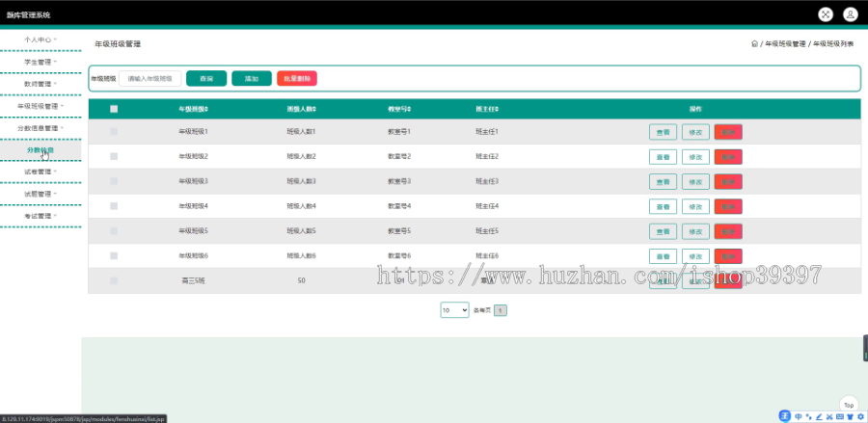Screen dimensions: 868x423
Task: Expand the 试题管理 sidebar menu
Action: [41, 194]
